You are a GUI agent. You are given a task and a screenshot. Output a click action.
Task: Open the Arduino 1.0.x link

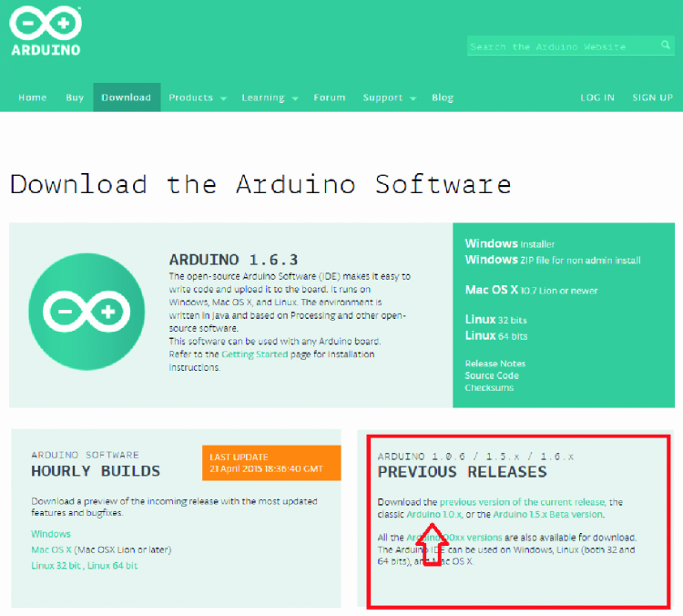(433, 515)
